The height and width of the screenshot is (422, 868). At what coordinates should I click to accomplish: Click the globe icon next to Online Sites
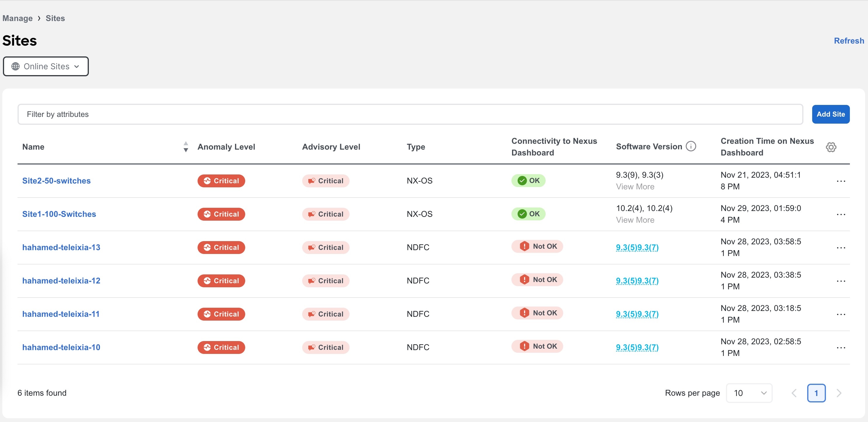click(x=15, y=66)
